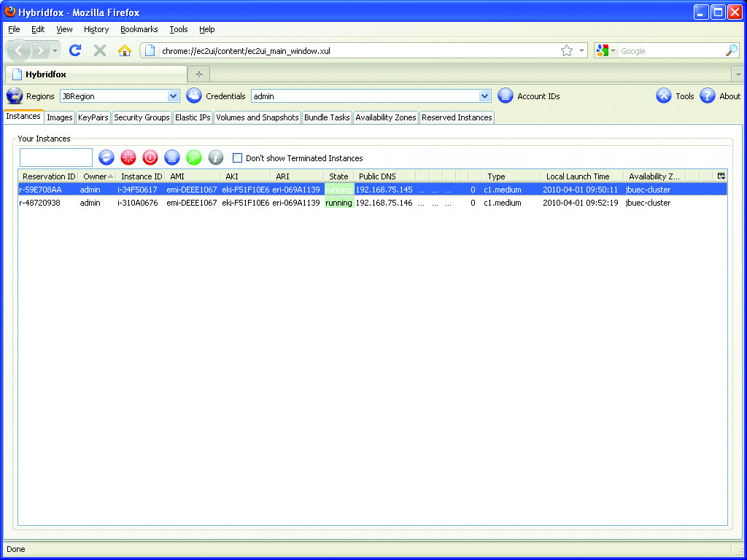The height and width of the screenshot is (560, 747).
Task: Switch to the Volumes and Snapshots tab
Action: pos(258,117)
